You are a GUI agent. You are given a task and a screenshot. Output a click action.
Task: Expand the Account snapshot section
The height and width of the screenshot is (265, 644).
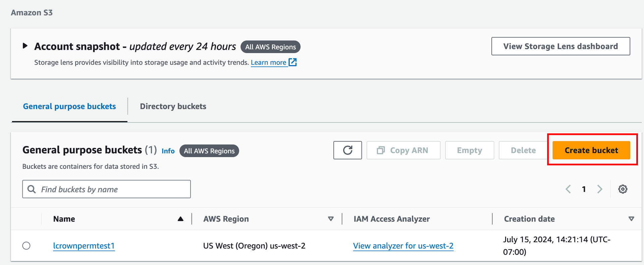[x=25, y=46]
